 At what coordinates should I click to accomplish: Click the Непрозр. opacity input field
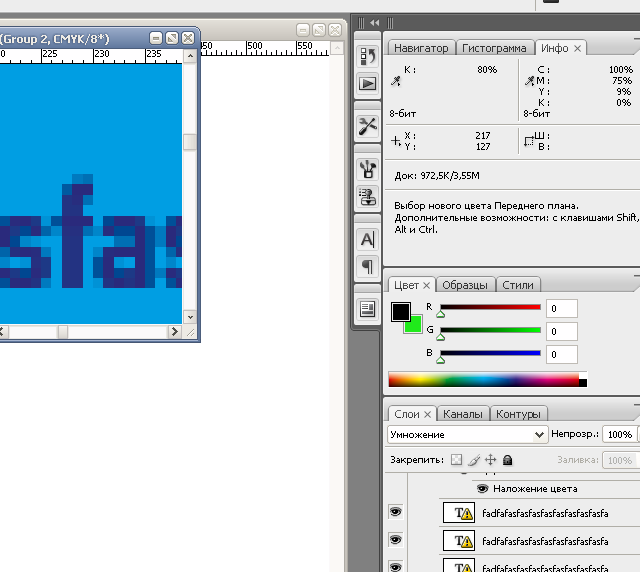pyautogui.click(x=619, y=434)
